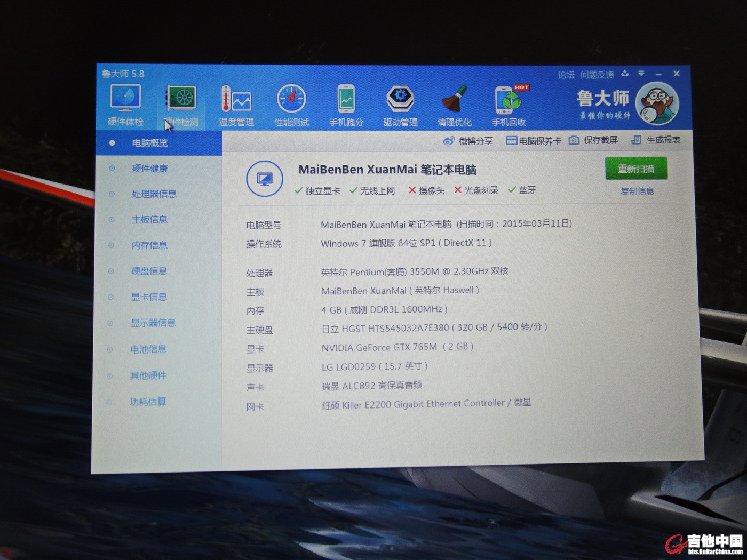The height and width of the screenshot is (560, 747).
Task: Open 温度管理 temperature management
Action: (x=236, y=106)
